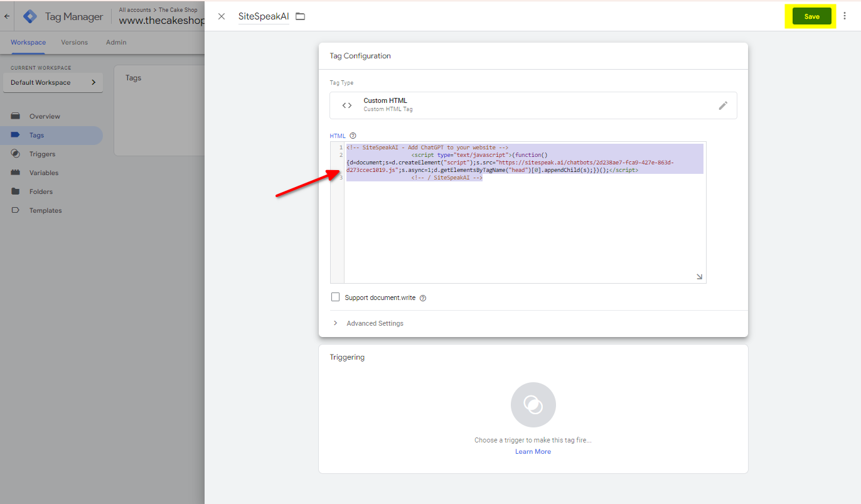The image size is (861, 504).
Task: Open help for Support document.write
Action: click(422, 298)
